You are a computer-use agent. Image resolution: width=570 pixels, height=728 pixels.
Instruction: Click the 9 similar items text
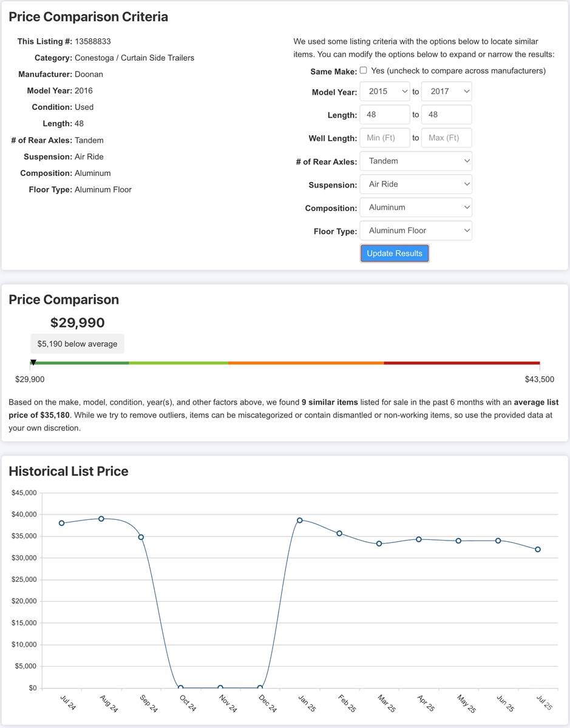[x=329, y=402]
